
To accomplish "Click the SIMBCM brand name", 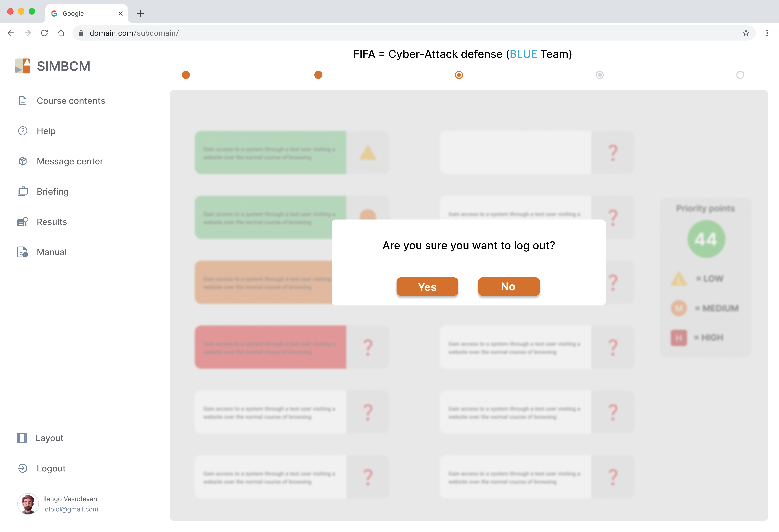I will pyautogui.click(x=63, y=66).
